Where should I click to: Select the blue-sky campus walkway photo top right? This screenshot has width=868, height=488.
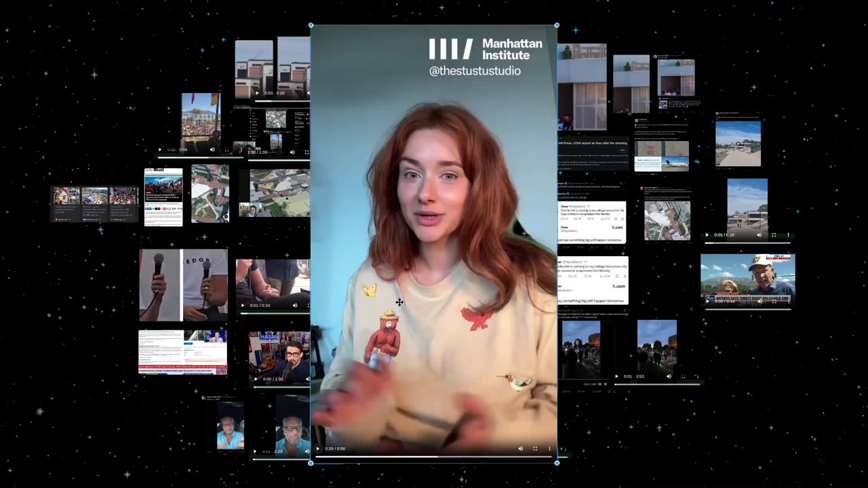coord(738,144)
